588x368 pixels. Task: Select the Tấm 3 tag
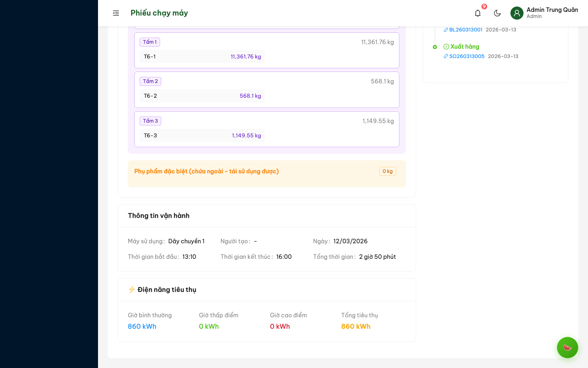point(150,121)
